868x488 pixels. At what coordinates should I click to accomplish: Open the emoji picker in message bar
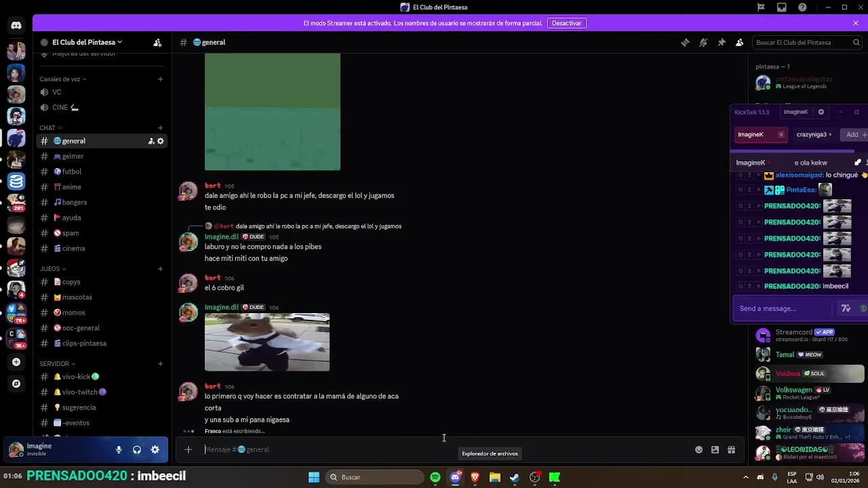coord(698,449)
